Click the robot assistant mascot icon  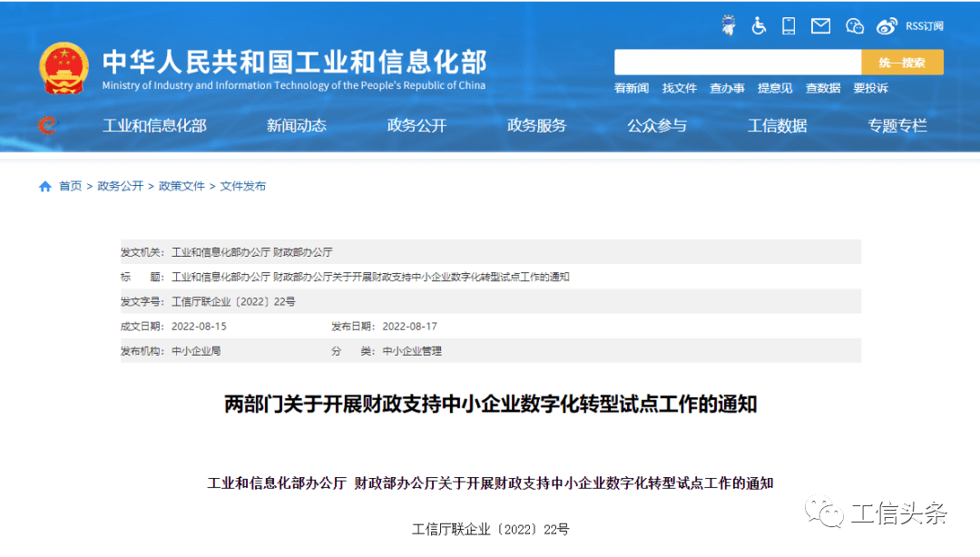tap(728, 25)
